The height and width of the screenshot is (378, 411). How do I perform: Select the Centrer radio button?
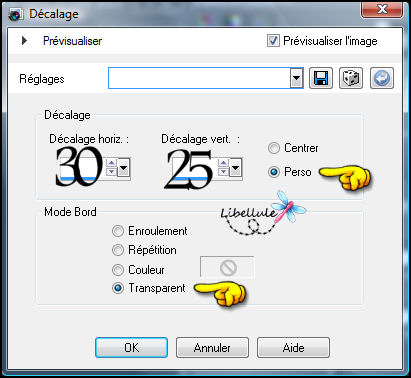coord(274,148)
